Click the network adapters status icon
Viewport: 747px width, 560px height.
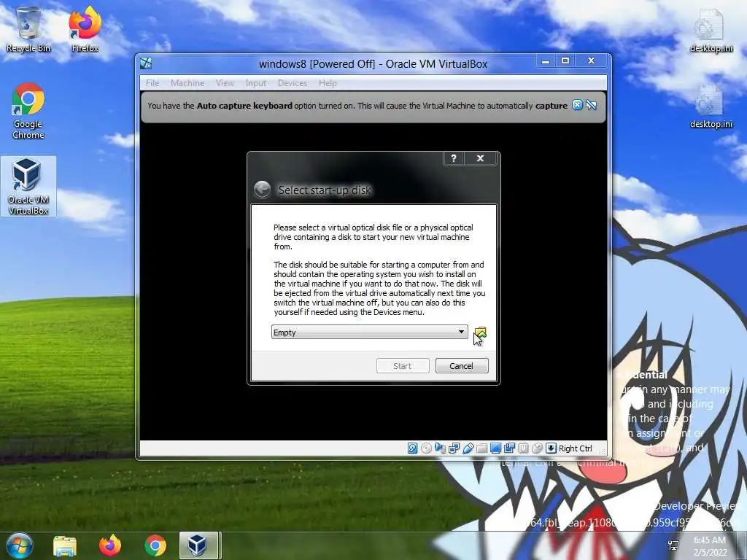454,448
